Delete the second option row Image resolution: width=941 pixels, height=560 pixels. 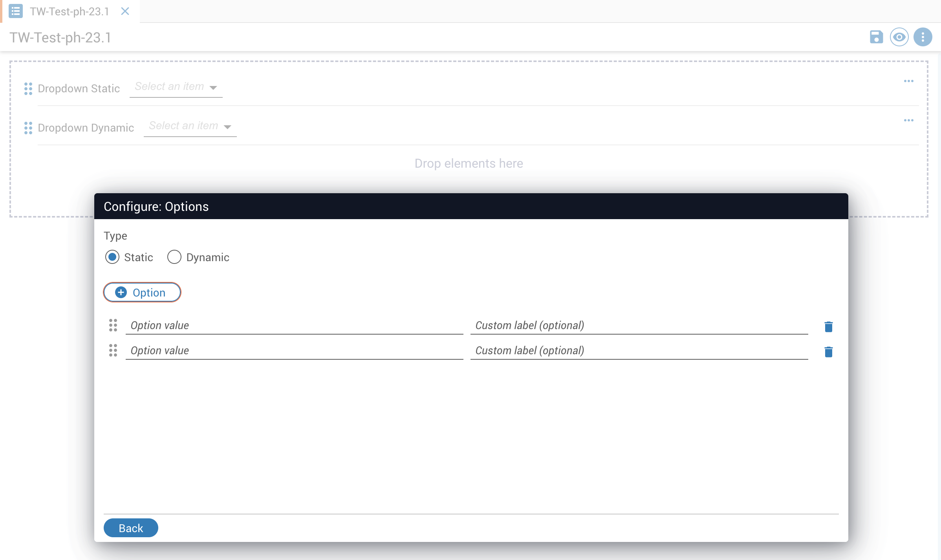828,352
